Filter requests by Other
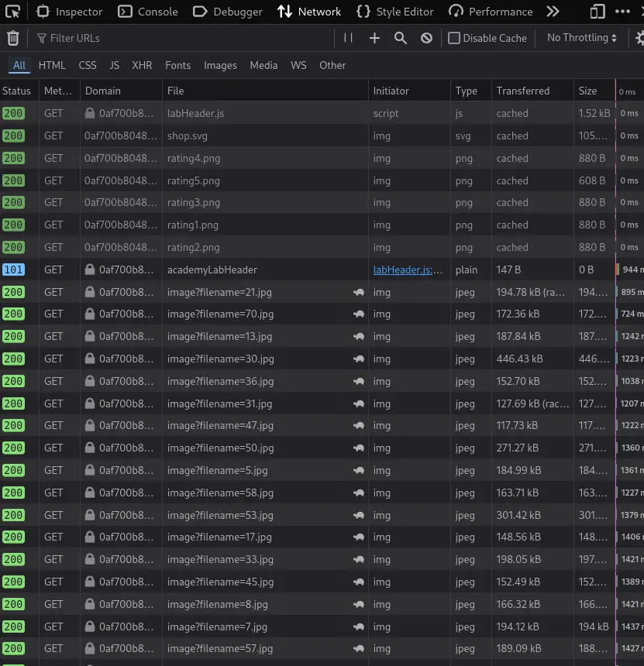The width and height of the screenshot is (644, 666). coord(332,65)
